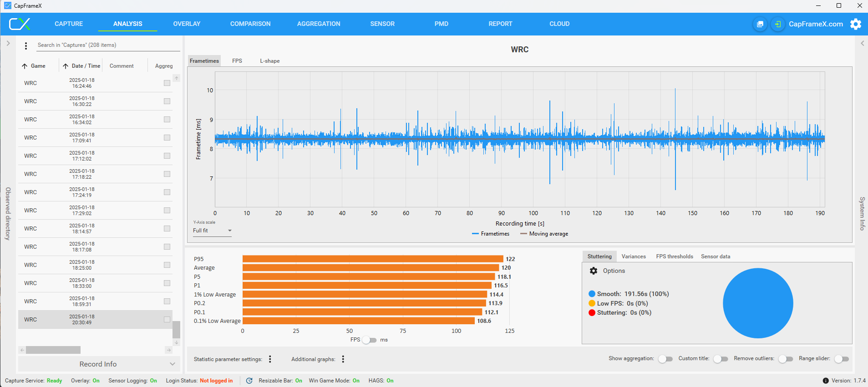Open the settings gear in header
868x387 pixels.
click(855, 24)
